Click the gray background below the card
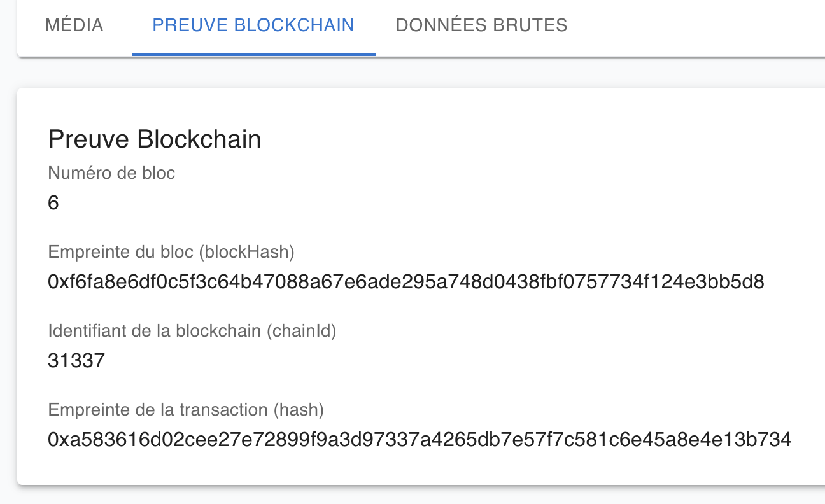Image resolution: width=825 pixels, height=504 pixels. click(412, 496)
